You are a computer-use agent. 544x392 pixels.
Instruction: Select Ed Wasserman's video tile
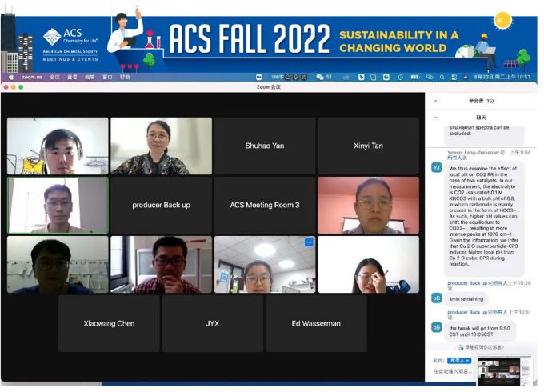point(316,323)
